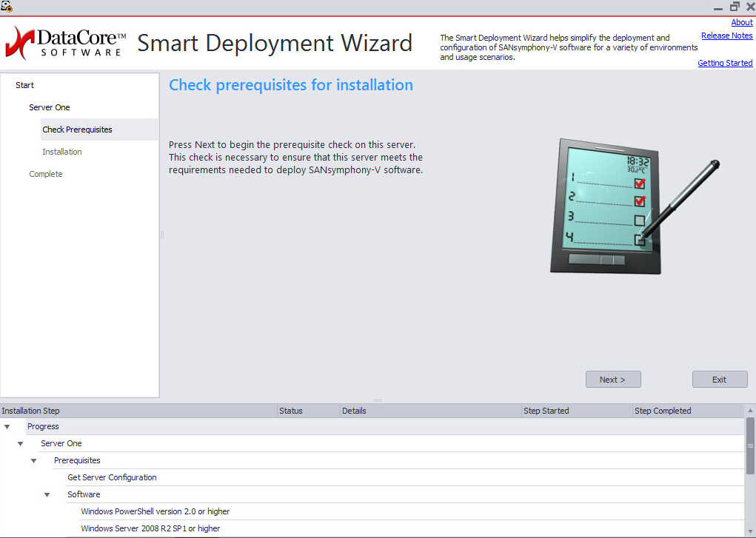Open the Getting Started link
756x538 pixels.
[725, 62]
